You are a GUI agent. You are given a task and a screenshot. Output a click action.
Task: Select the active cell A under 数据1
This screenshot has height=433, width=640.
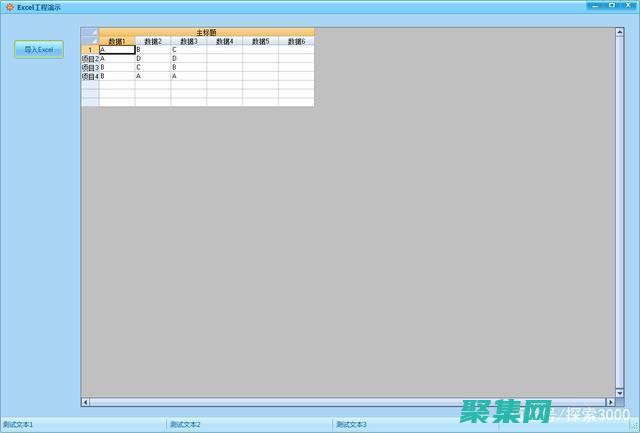point(117,50)
